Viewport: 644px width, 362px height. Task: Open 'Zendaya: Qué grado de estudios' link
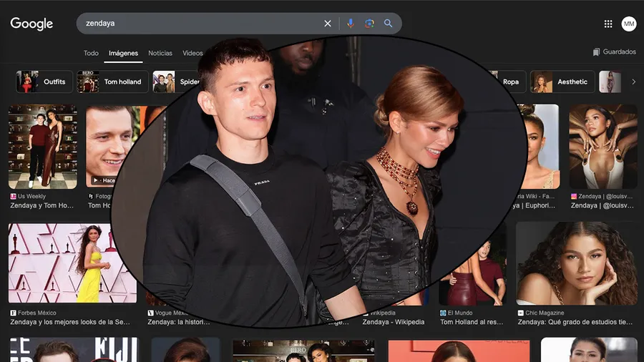click(575, 322)
